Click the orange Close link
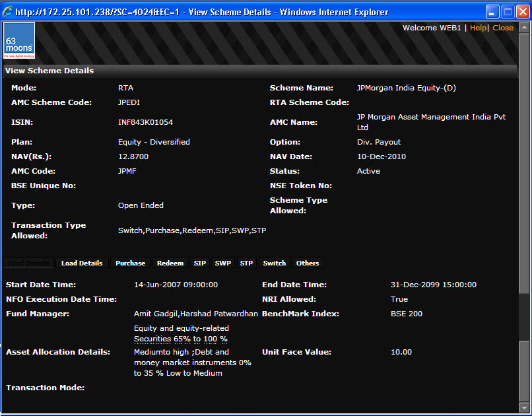Screen dimensions: 532x416 [503, 28]
